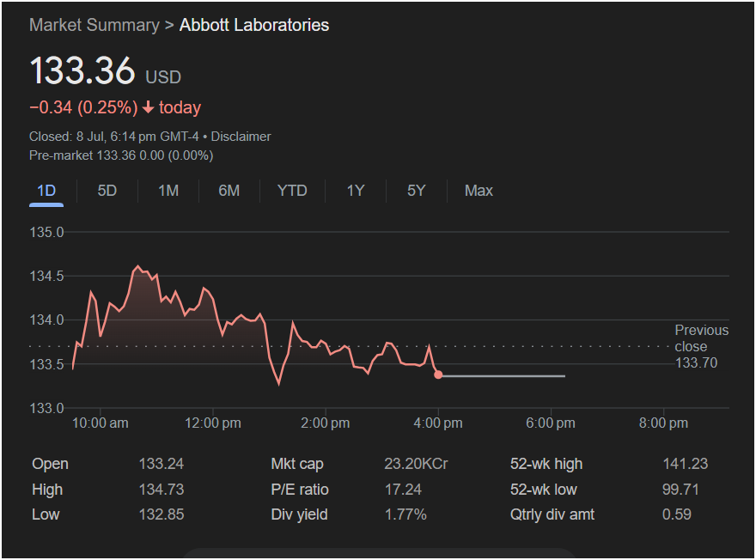Click the Mkt cap label
The width and height of the screenshot is (756, 560).
point(297,464)
